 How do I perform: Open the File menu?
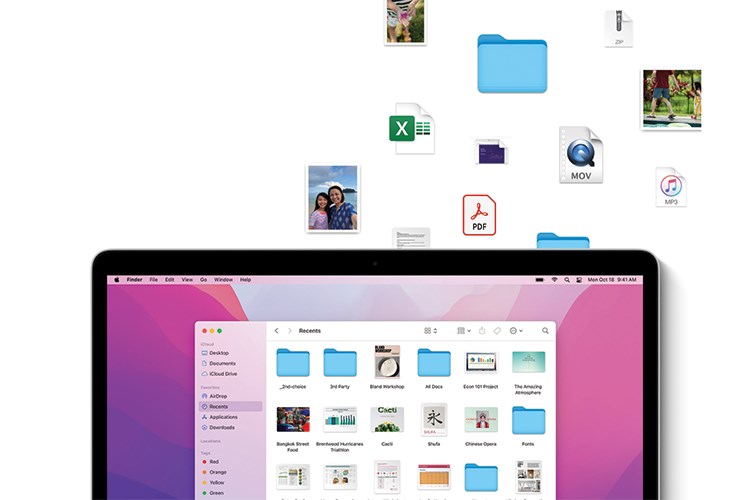(153, 280)
